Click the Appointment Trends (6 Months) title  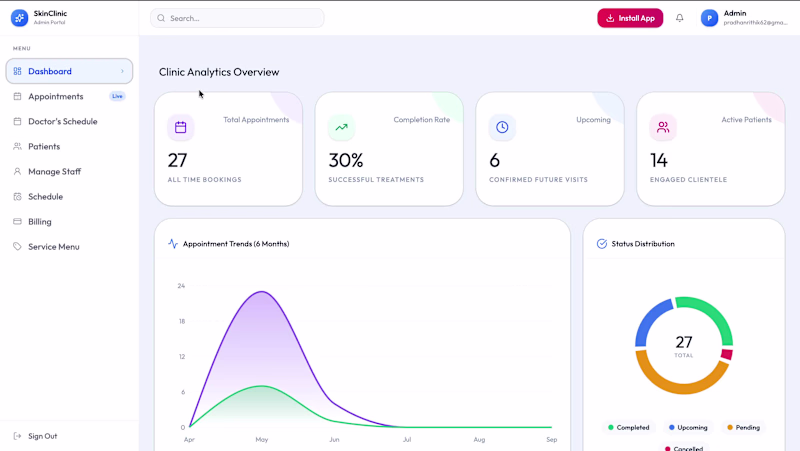click(x=236, y=244)
